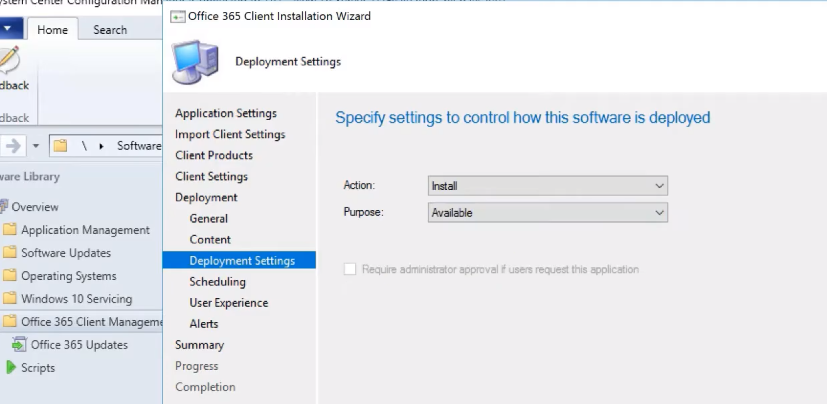Select the Content deployment step
The height and width of the screenshot is (404, 827).
[210, 240]
